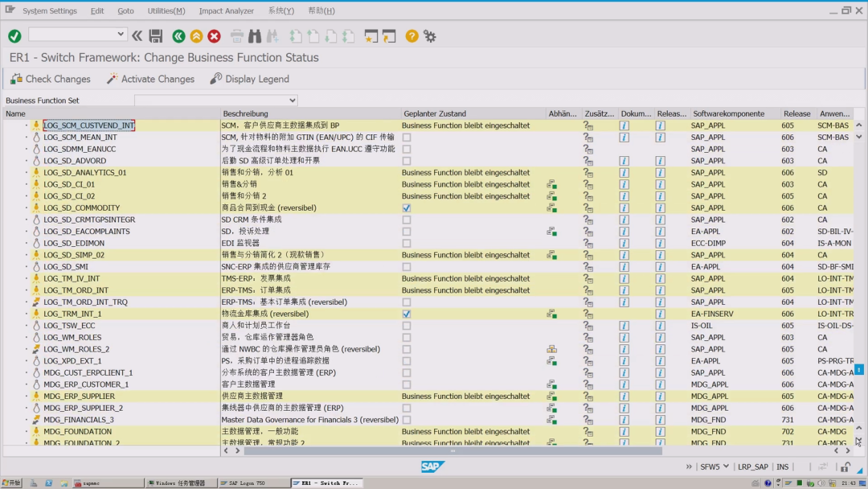Click dependencies icon for LOG_WM_ROLES_2
The width and height of the screenshot is (868, 489).
[x=552, y=349]
